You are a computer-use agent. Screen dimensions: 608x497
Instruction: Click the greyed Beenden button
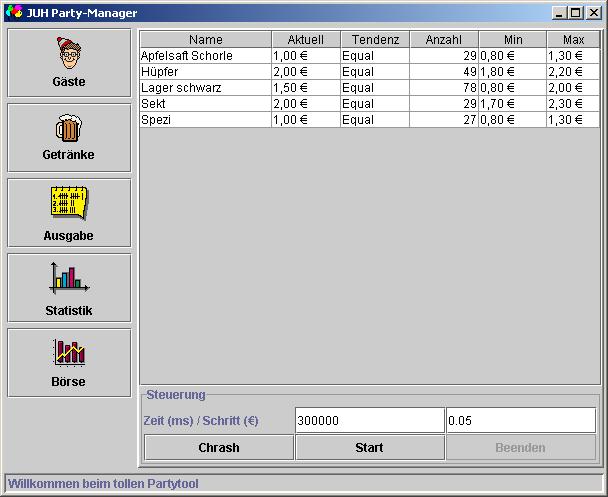pyautogui.click(x=520, y=447)
